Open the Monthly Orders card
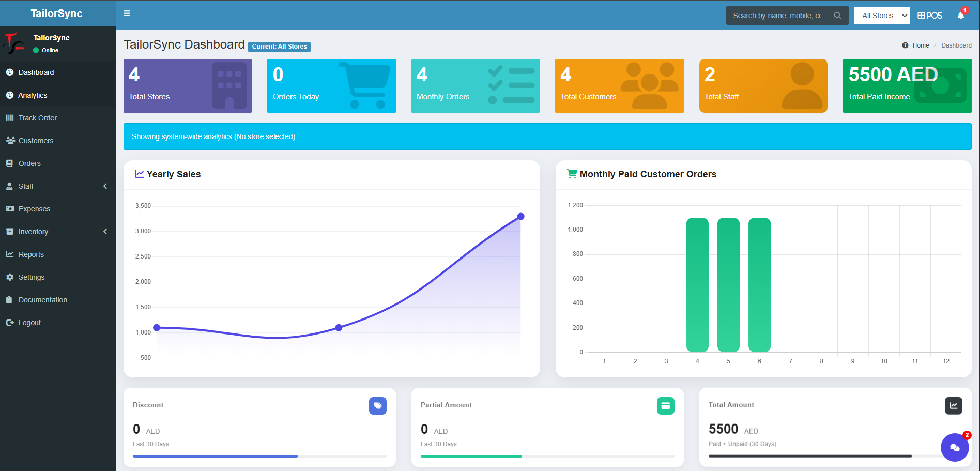 point(476,86)
